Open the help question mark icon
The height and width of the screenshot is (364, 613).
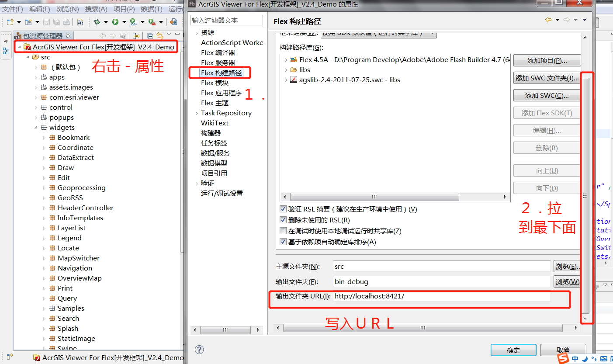click(x=199, y=349)
